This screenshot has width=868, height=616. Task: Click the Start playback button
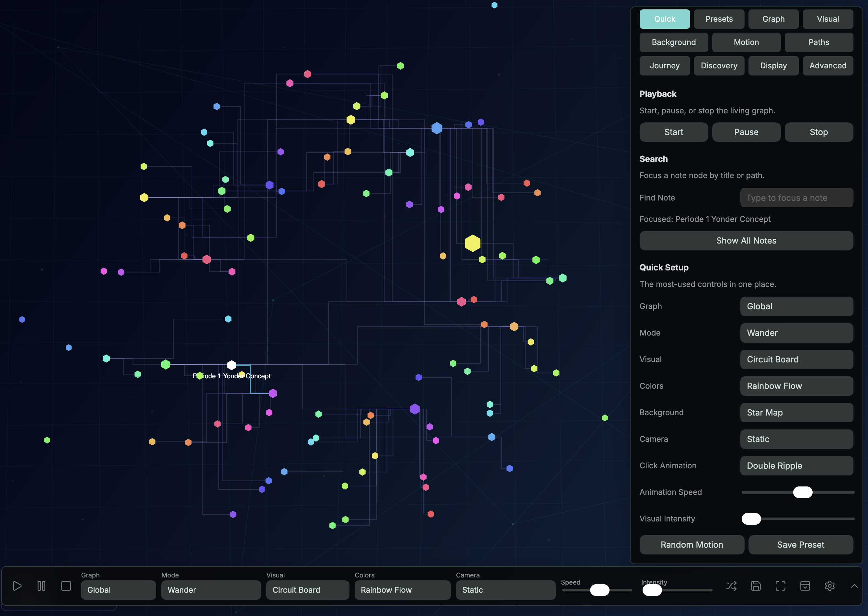674,132
